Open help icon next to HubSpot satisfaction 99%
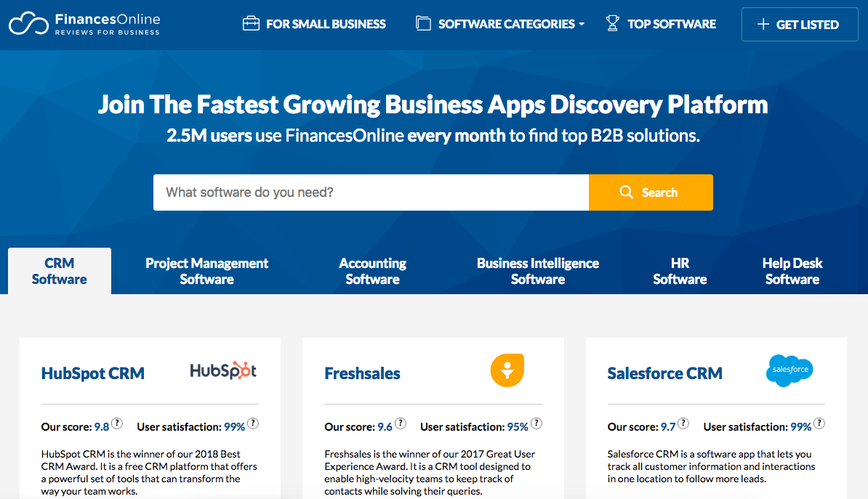 [252, 423]
